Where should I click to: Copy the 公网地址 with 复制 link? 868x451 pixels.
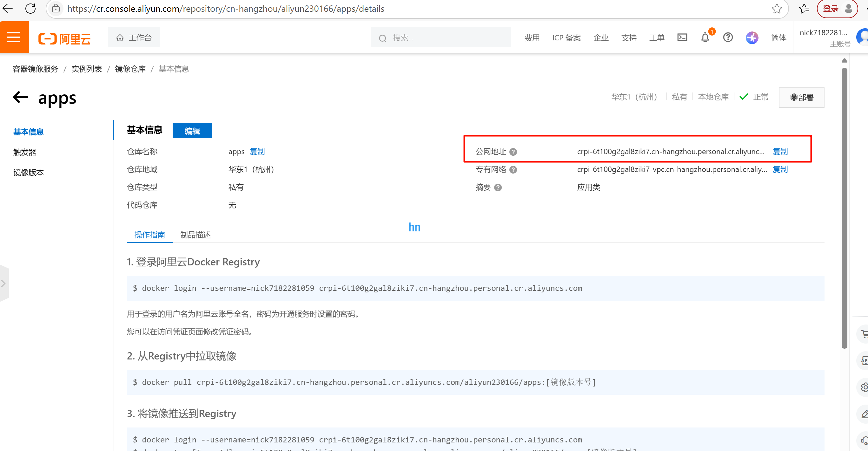780,152
